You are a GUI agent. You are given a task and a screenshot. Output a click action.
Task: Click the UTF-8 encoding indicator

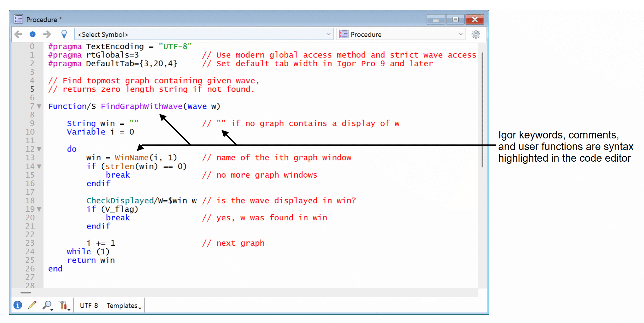tap(89, 306)
